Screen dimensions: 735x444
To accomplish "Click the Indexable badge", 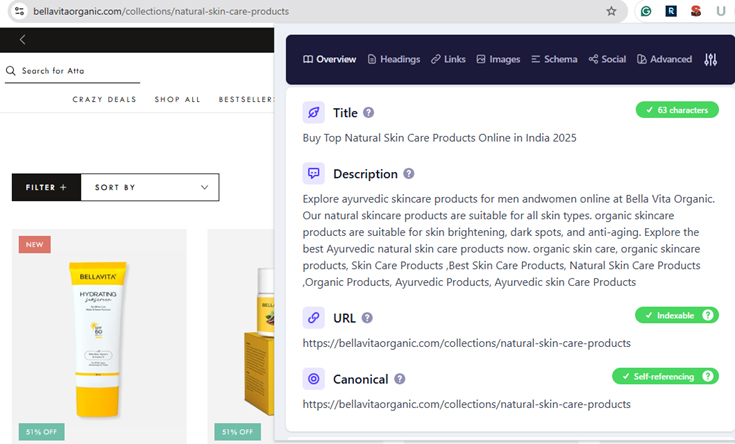I will 676,315.
